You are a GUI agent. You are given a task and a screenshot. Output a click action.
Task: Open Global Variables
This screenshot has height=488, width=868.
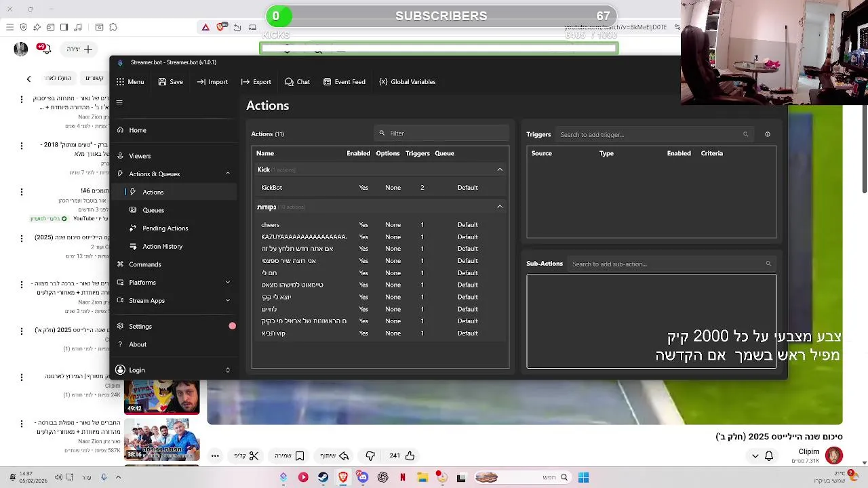click(x=407, y=82)
